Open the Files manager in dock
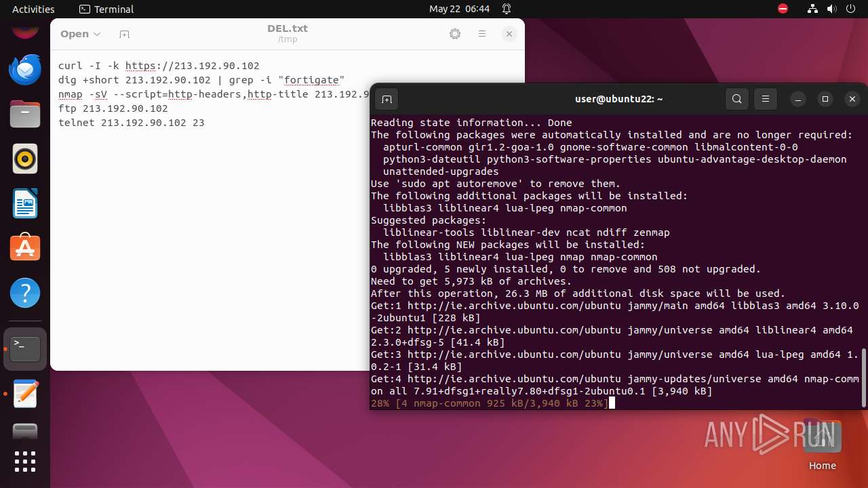Image resolution: width=868 pixels, height=488 pixels. (25, 115)
